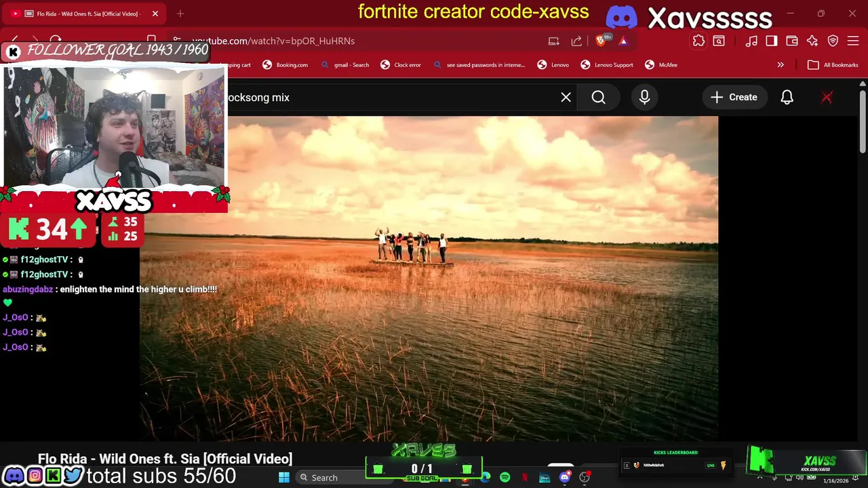Open the McAfee bookmark
Image resolution: width=868 pixels, height=488 pixels.
pyautogui.click(x=660, y=65)
